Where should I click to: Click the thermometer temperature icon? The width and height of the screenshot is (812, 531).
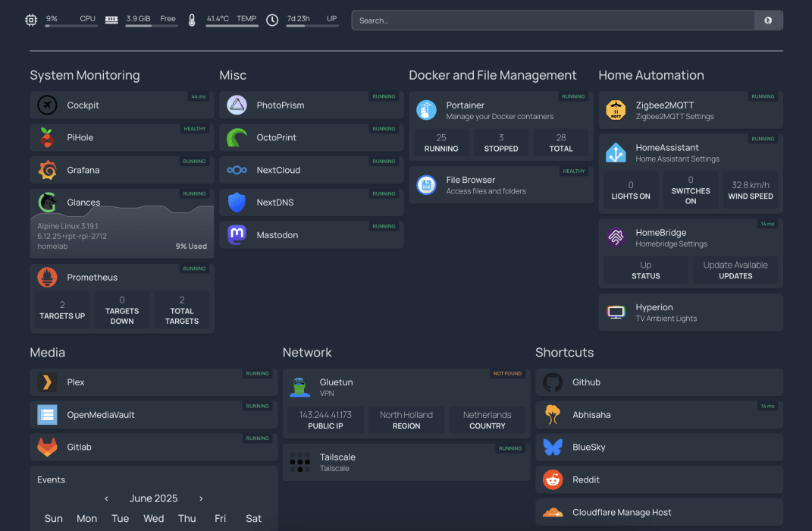click(192, 20)
